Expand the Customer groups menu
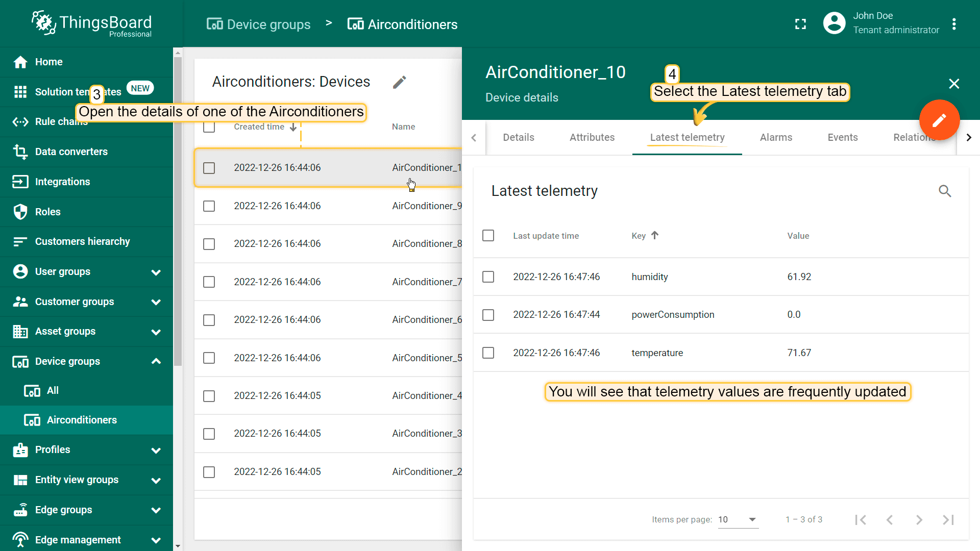The width and height of the screenshot is (980, 551). 156,302
